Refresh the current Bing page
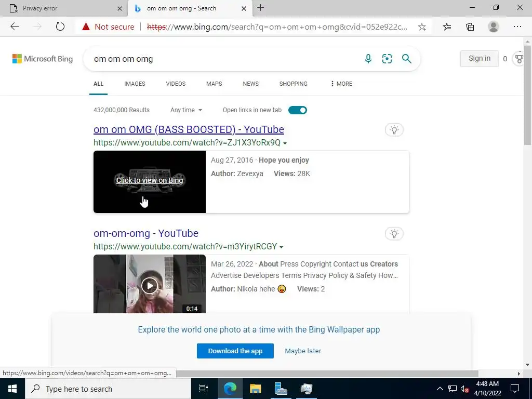532x399 pixels. click(x=60, y=26)
